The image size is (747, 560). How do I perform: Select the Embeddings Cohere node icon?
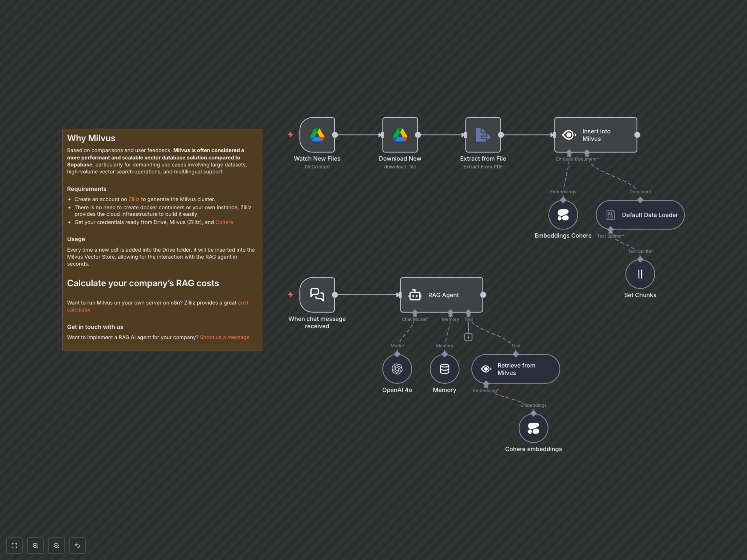(x=563, y=215)
